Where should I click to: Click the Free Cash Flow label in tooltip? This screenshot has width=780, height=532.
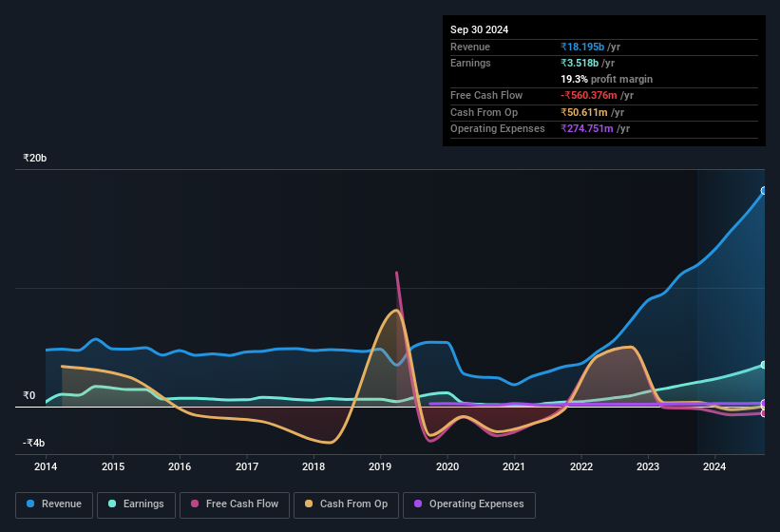click(486, 95)
